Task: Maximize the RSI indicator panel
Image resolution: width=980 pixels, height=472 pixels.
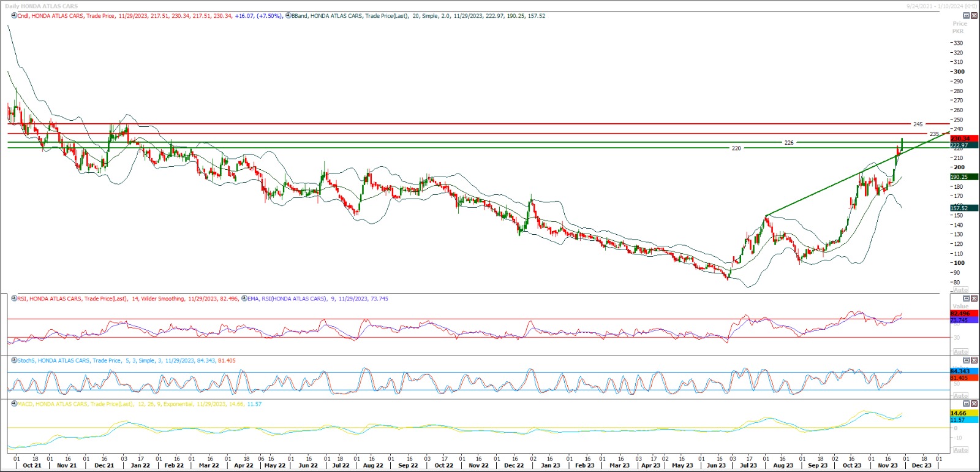Action: point(967,299)
